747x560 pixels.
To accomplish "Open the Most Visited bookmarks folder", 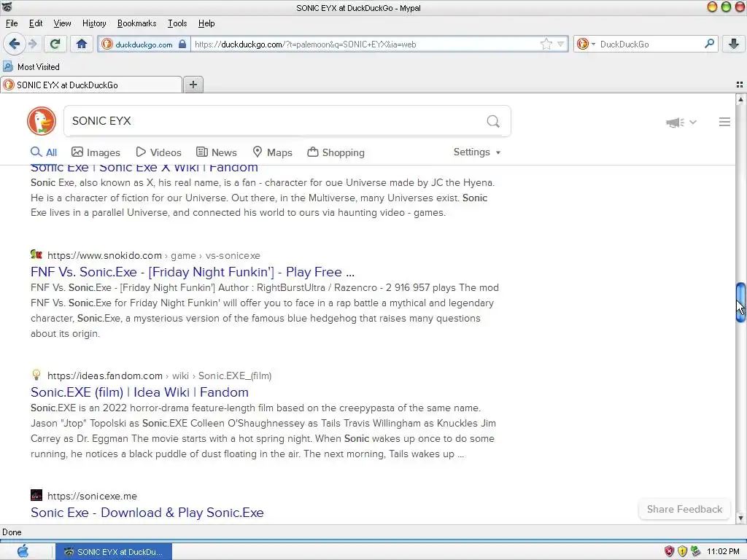I will 31,66.
